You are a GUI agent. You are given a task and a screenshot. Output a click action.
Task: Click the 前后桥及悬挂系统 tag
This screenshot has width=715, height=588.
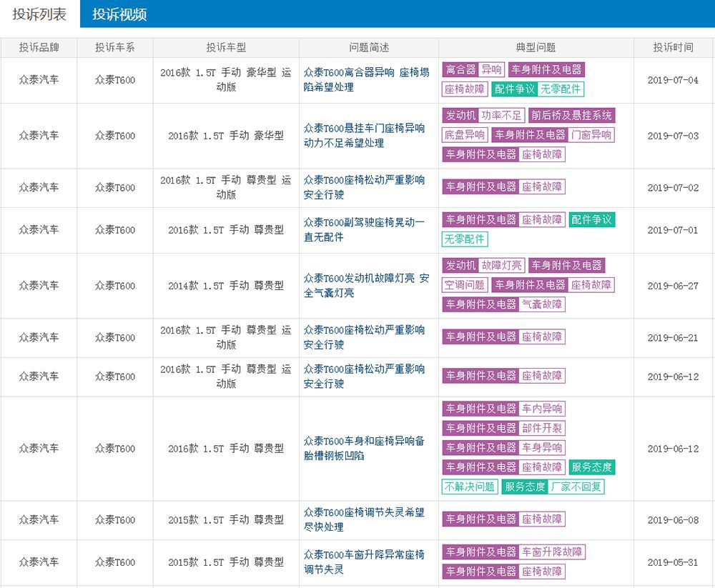[571, 116]
